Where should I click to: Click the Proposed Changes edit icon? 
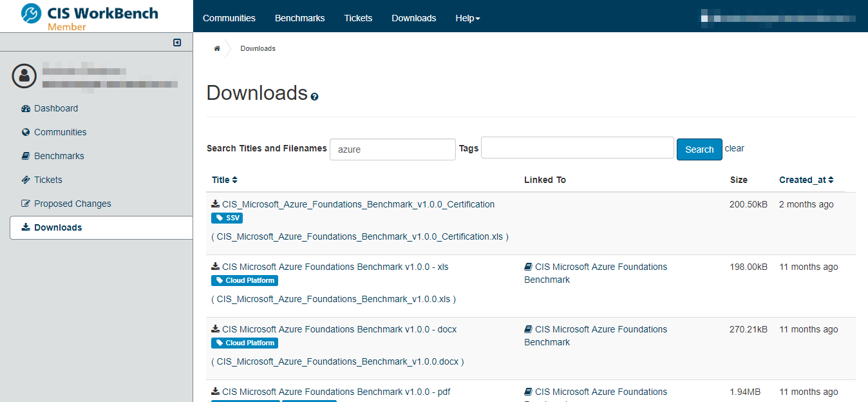26,204
